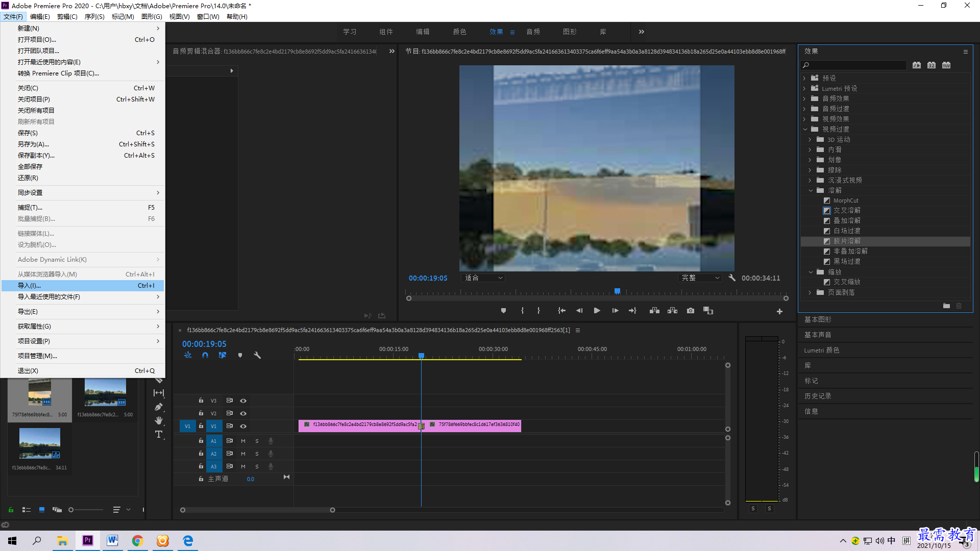
Task: Collapse the 溶解 folder
Action: pyautogui.click(x=811, y=190)
